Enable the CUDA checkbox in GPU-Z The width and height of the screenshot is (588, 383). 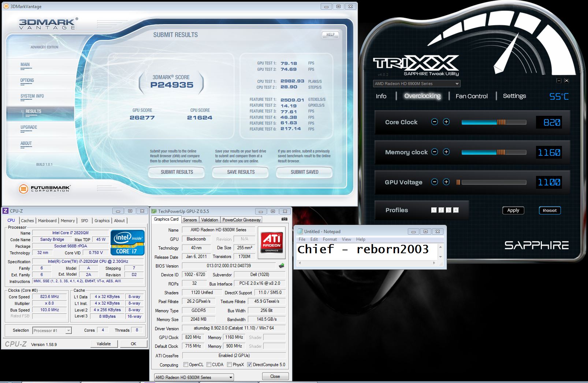[209, 365]
